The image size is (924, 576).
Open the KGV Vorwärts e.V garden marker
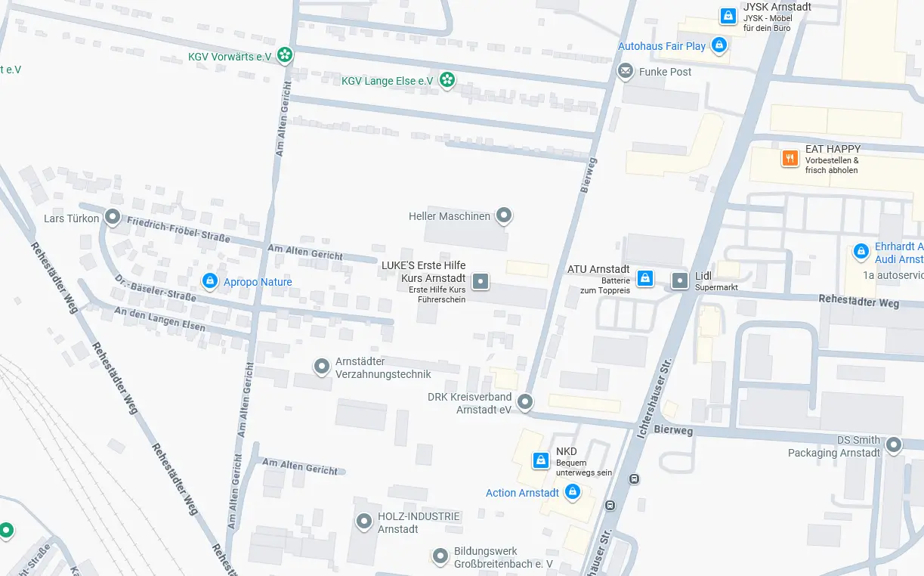pyautogui.click(x=285, y=55)
